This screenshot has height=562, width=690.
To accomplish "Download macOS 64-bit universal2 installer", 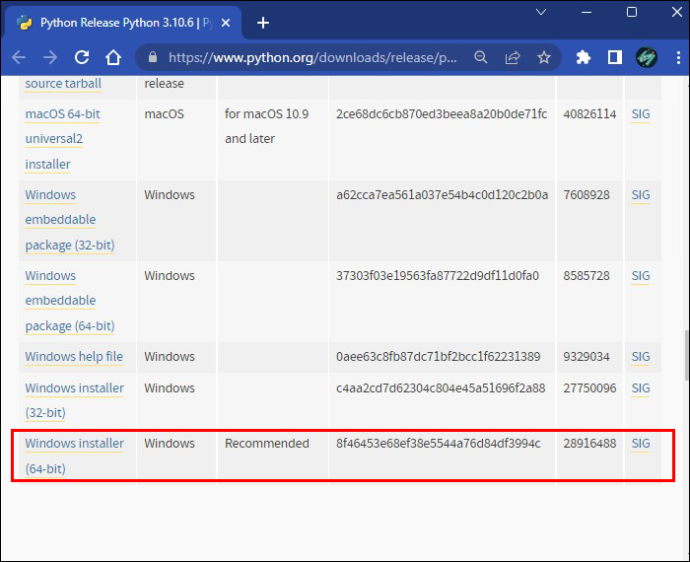I will (62, 139).
